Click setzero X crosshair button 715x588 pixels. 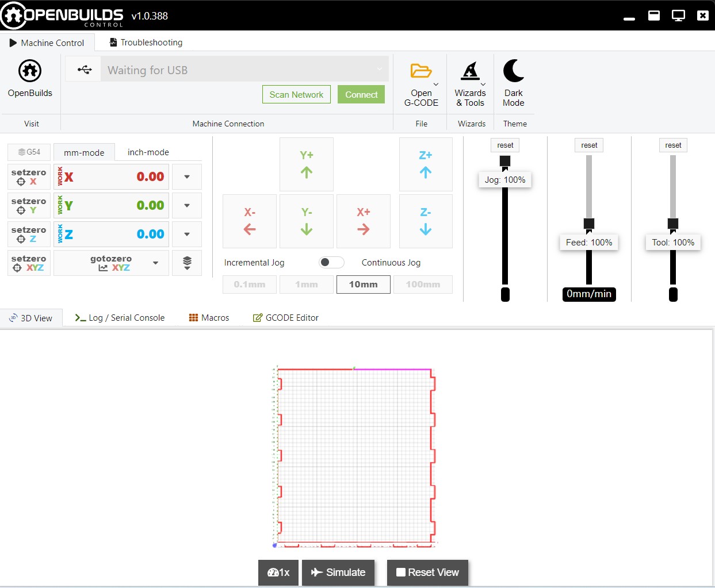29,177
